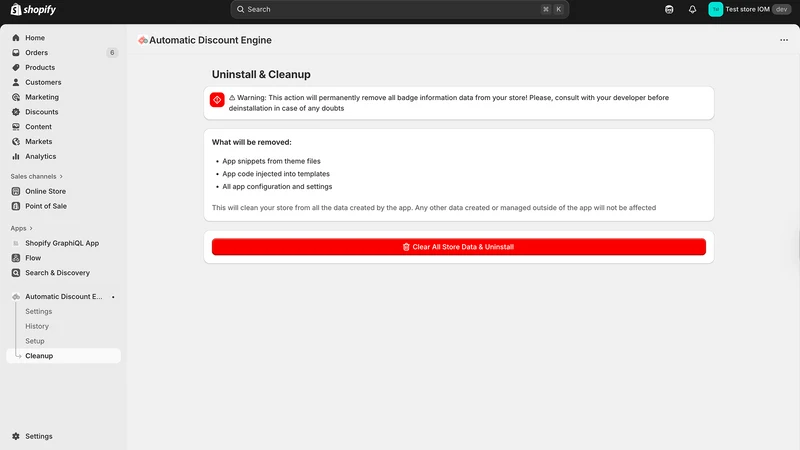Open the three-dots app menu
The image size is (800, 450).
(x=784, y=40)
